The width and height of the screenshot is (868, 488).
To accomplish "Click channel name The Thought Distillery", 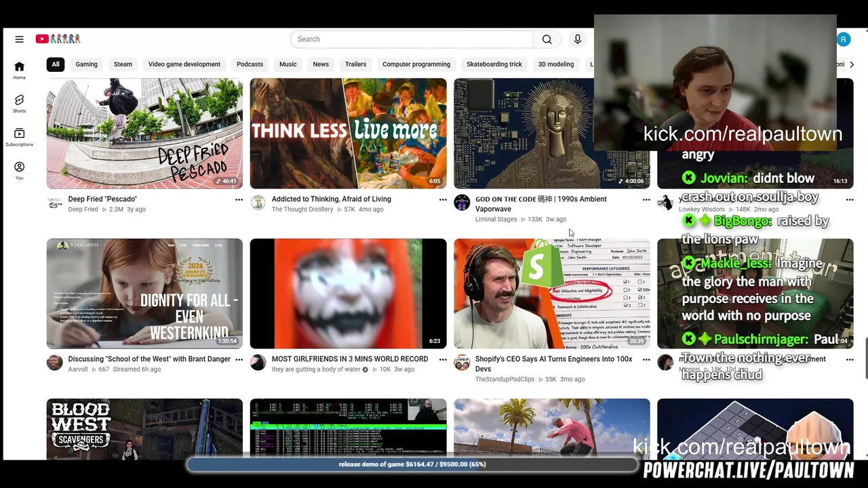I will (302, 209).
